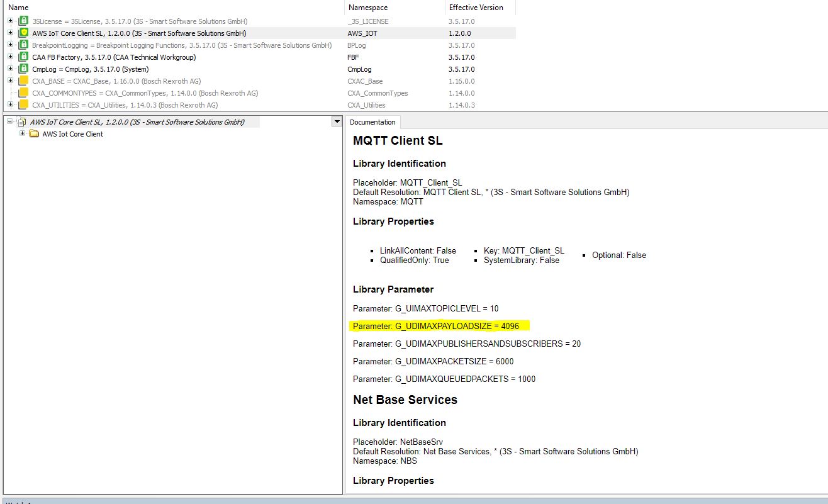Click the highlighted G_UDIMAXPAYLOADSIZE parameter line
The image size is (828, 504).
(440, 326)
